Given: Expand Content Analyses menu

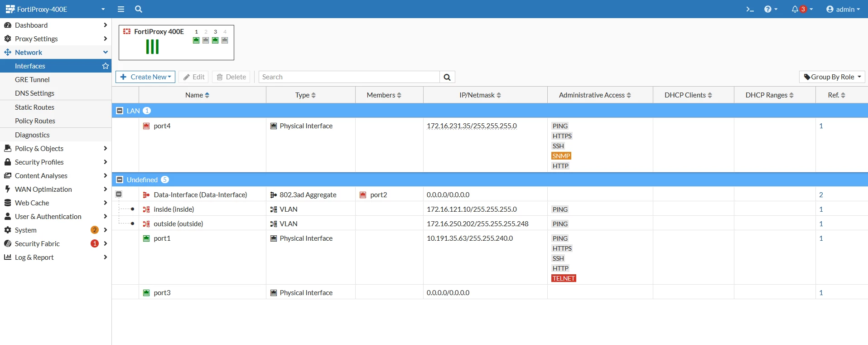Looking at the screenshot, I should (x=56, y=175).
